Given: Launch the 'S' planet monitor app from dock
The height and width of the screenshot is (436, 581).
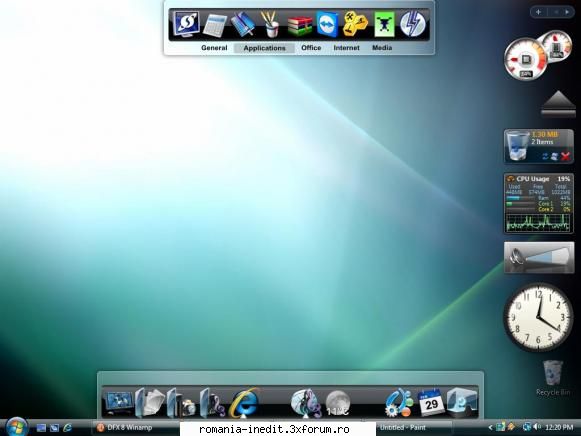Looking at the screenshot, I should coord(186,24).
